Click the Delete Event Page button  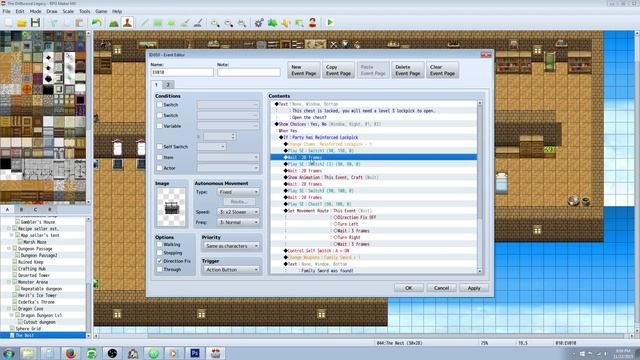(x=408, y=70)
